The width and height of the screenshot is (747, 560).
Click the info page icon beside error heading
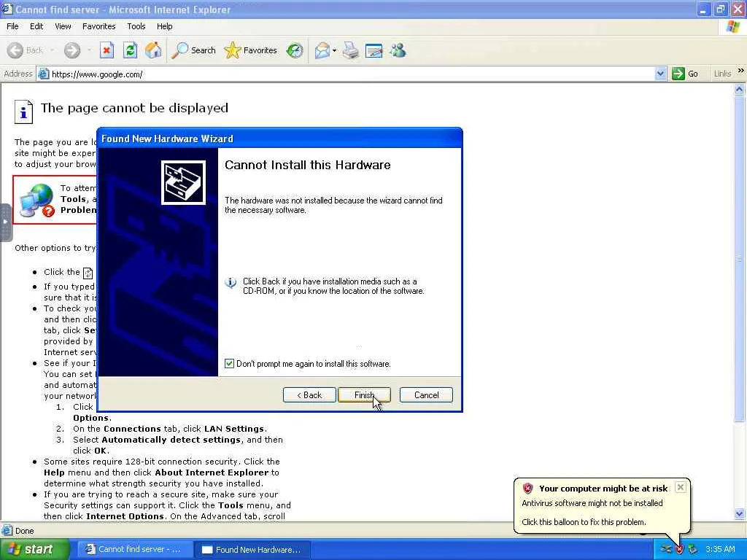(x=23, y=112)
